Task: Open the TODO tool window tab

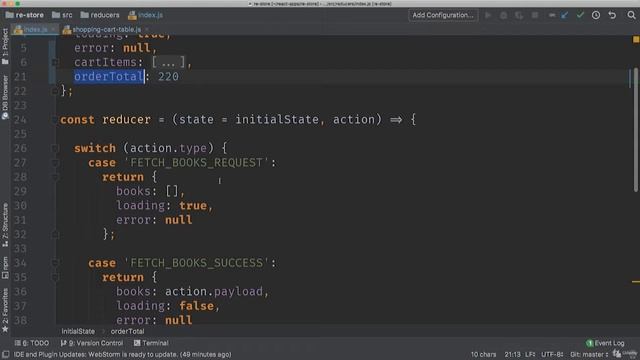Action: pos(32,343)
